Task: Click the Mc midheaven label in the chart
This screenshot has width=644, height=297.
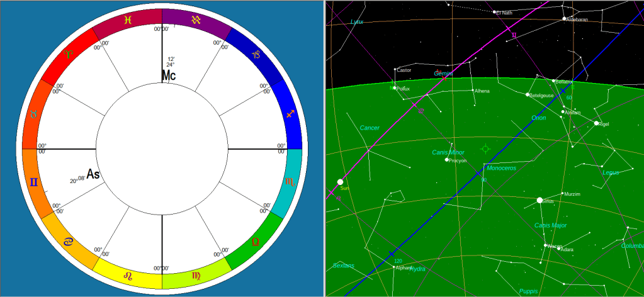Action: click(168, 76)
